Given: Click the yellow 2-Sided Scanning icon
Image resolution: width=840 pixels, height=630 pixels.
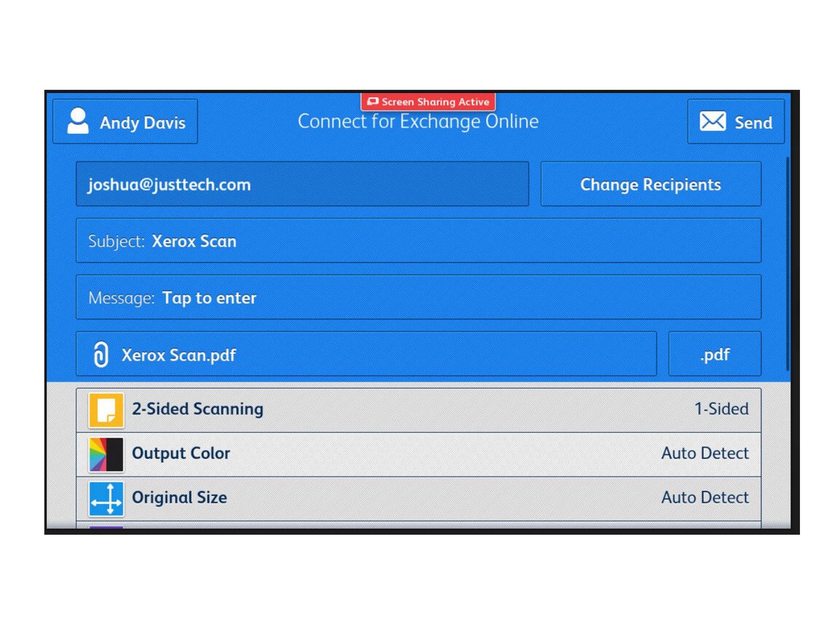Looking at the screenshot, I should pyautogui.click(x=106, y=410).
